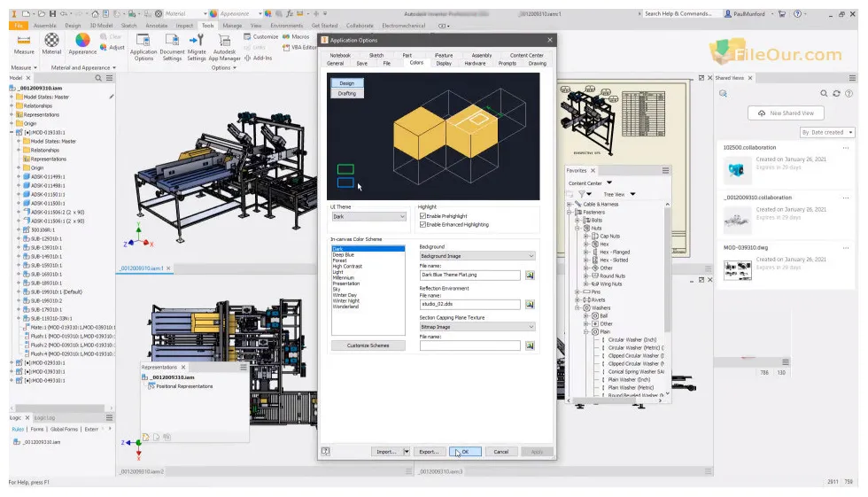The width and height of the screenshot is (868, 497).
Task: Open the Manage ribbon tab
Action: [x=232, y=26]
